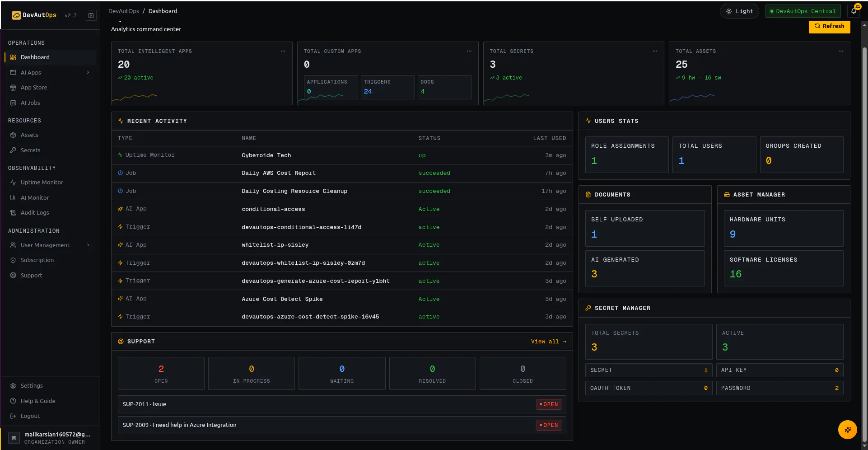Click the Logout arrow icon
868x450 pixels.
click(x=13, y=416)
